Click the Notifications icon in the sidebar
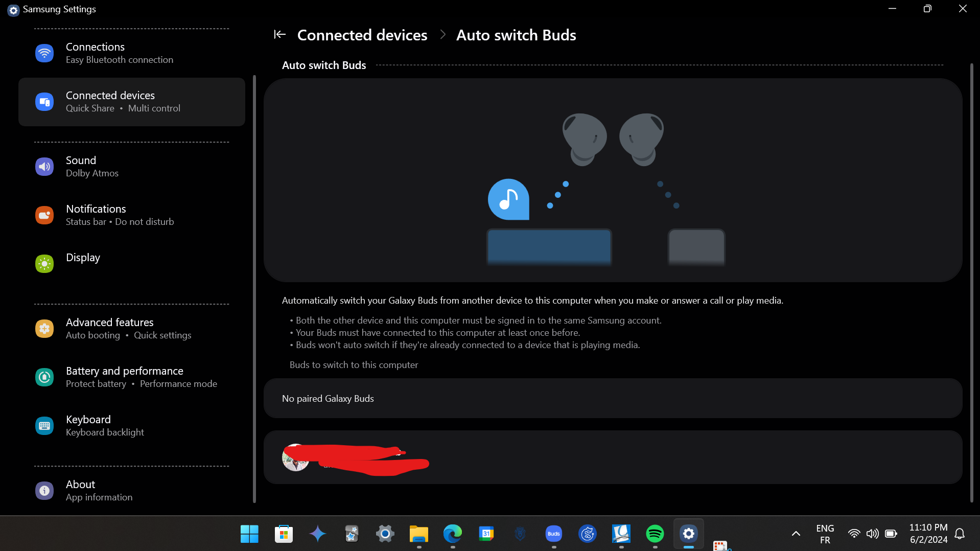The height and width of the screenshot is (551, 980). coord(44,215)
